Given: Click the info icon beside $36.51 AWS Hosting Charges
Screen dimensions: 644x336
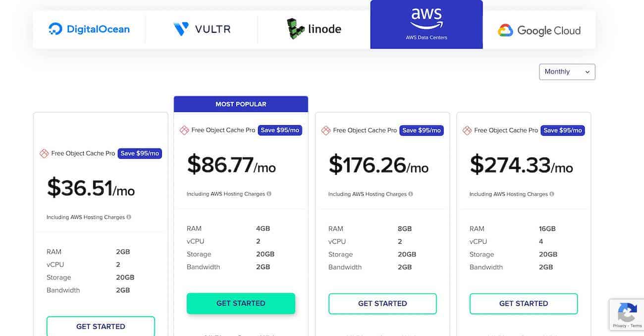Looking at the screenshot, I should [129, 217].
